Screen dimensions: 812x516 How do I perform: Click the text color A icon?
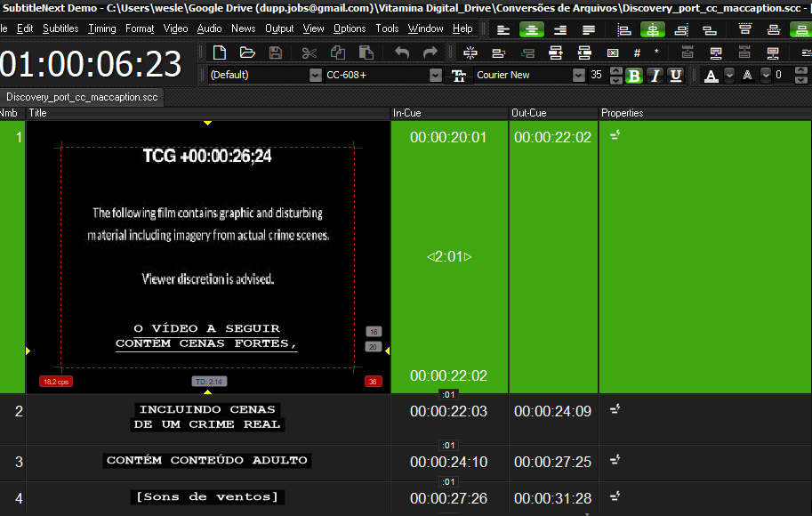(x=712, y=76)
